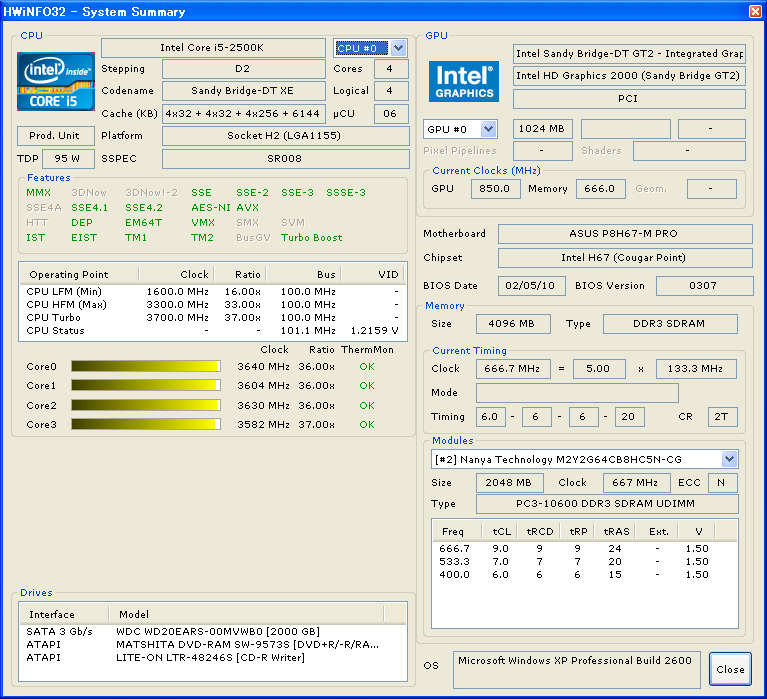
Task: Click the DDR3 SDRAM memory type field
Action: coord(670,324)
